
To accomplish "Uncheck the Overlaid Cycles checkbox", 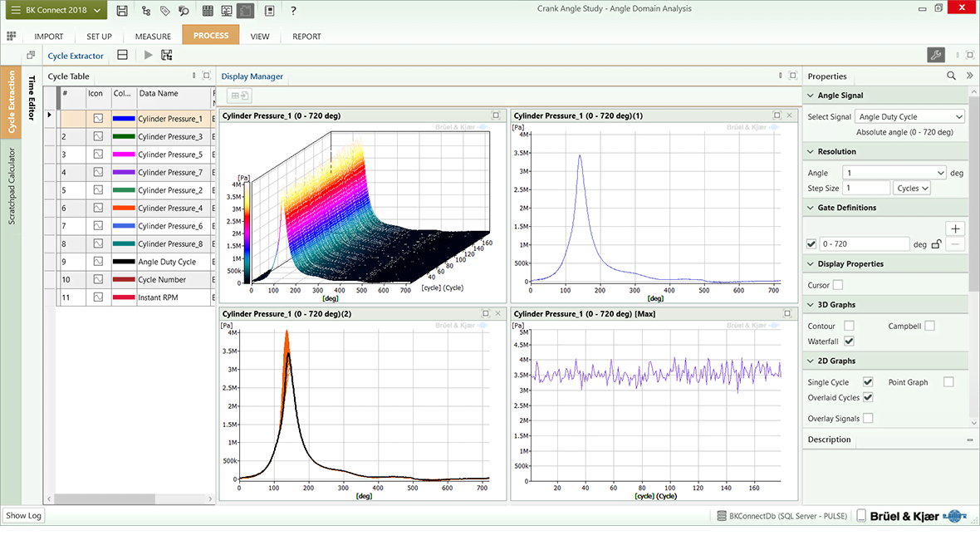I will [868, 397].
